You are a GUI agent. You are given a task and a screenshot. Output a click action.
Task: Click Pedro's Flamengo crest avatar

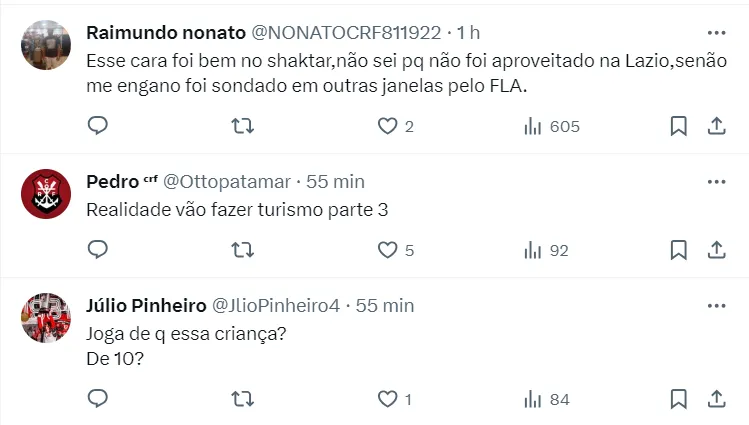46,194
